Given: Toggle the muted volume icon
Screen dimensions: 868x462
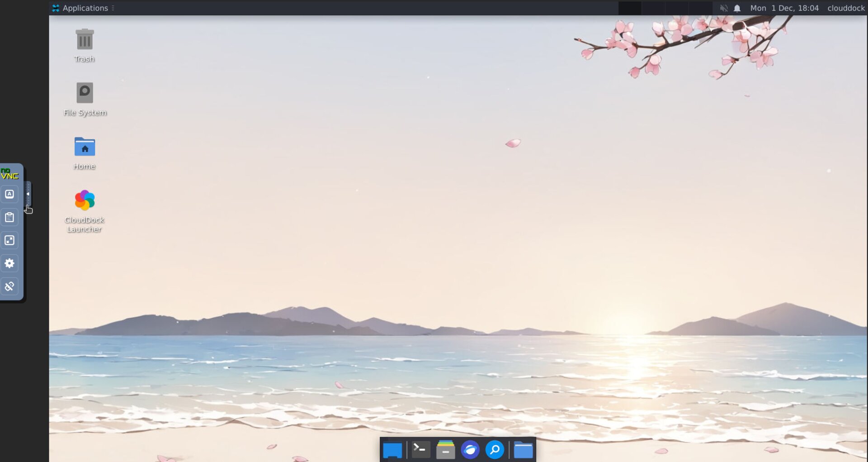Looking at the screenshot, I should point(723,8).
